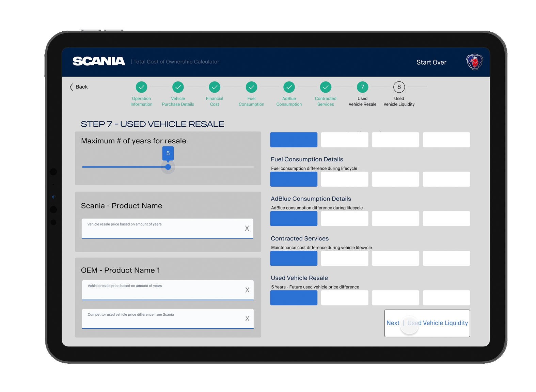Image resolution: width=536 pixels, height=392 pixels.
Task: Select blue box under 5 Years future price difference
Action: pyautogui.click(x=294, y=298)
